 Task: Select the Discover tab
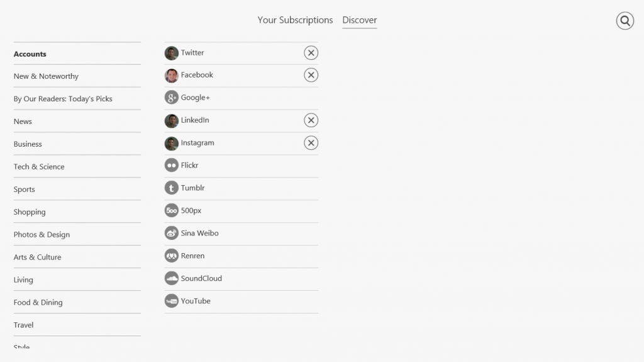pos(360,20)
